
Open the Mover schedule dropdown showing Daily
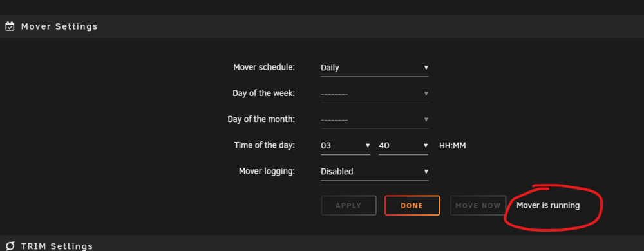(x=374, y=68)
